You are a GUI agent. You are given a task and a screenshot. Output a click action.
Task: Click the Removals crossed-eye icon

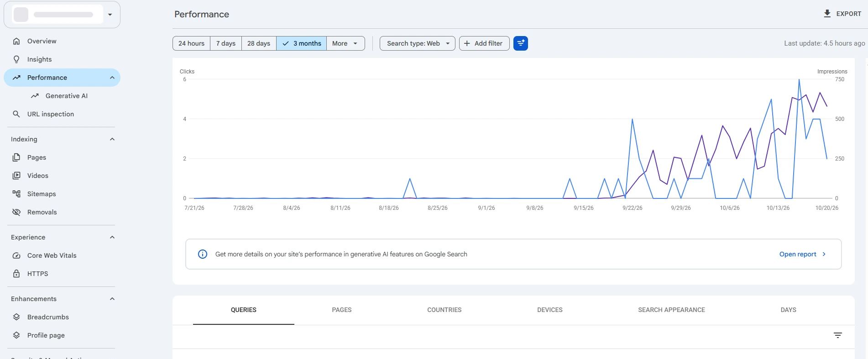pyautogui.click(x=16, y=212)
